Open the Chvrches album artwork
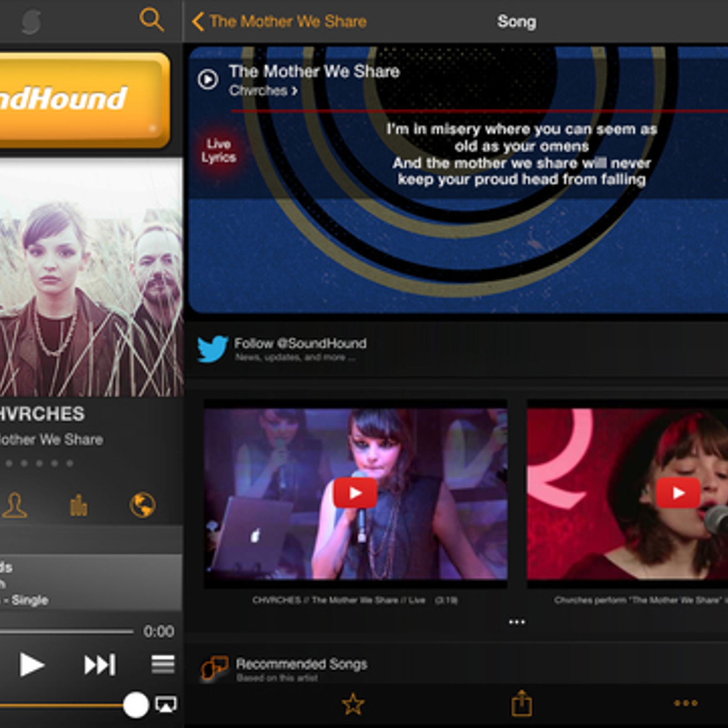The image size is (728, 728). 91,278
